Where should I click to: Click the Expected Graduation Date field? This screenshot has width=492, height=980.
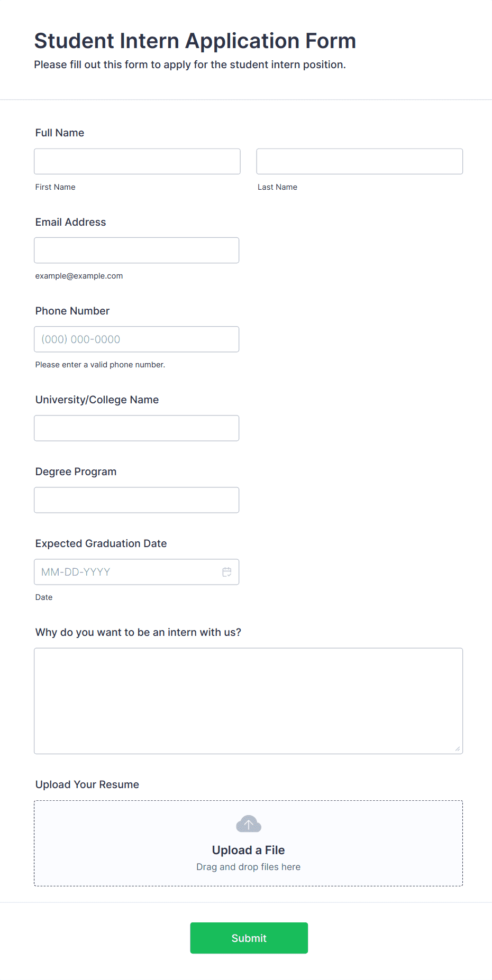136,572
